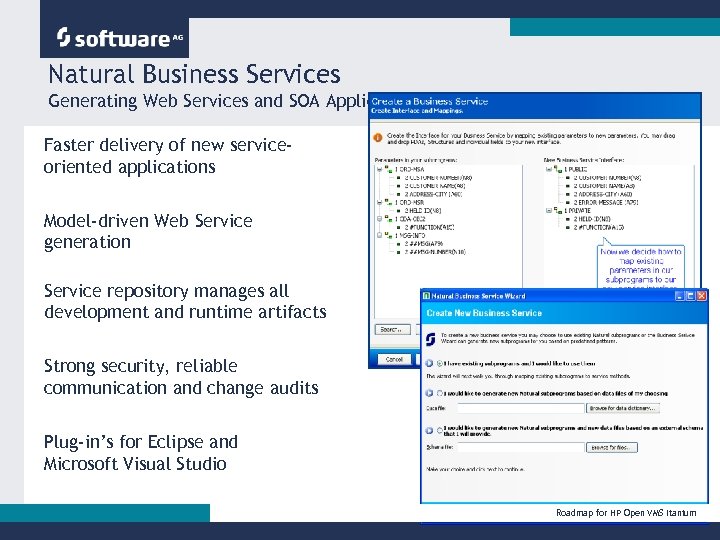
Task: Click the Search... button below parameters tree
Action: pyautogui.click(x=393, y=329)
